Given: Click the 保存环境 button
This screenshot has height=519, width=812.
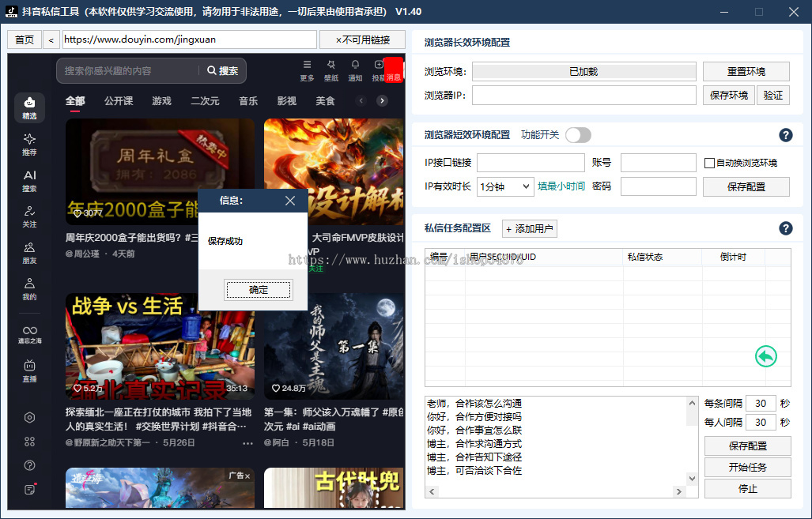Looking at the screenshot, I should coord(729,96).
